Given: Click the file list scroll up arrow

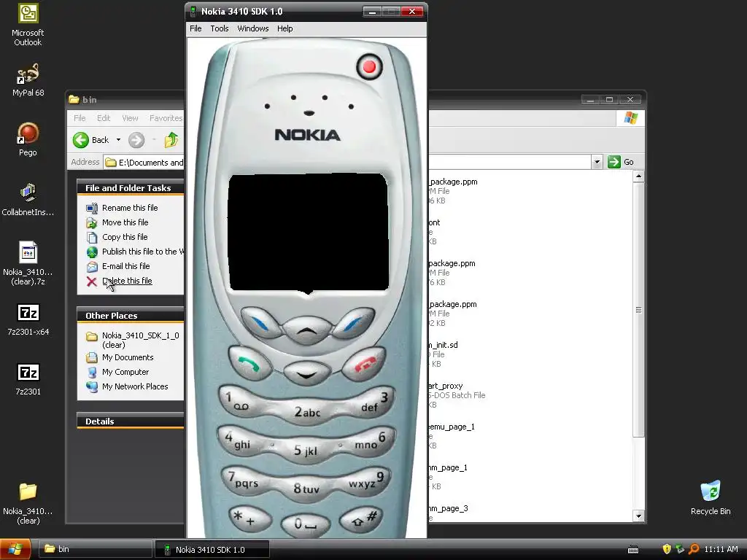Looking at the screenshot, I should pos(638,176).
